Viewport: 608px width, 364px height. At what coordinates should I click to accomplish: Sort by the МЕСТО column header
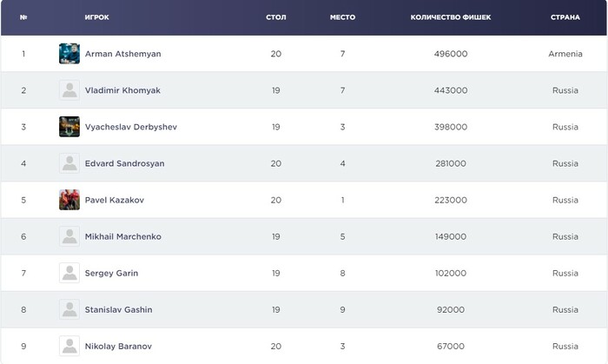click(343, 17)
